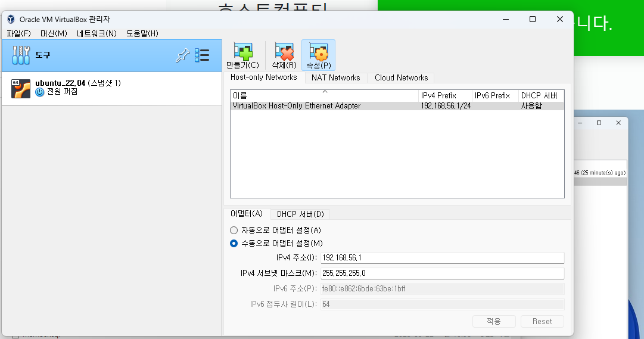Select the ubuntu_22.04 machine entry
Screen dimensions: 644x339
tap(112, 88)
